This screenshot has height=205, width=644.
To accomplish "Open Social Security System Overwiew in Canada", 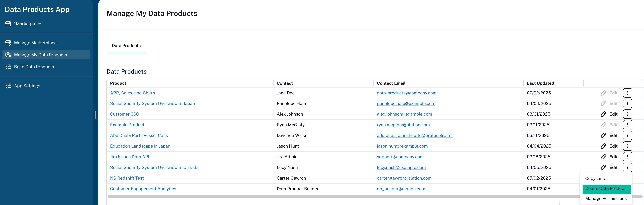I will pyautogui.click(x=154, y=167).
